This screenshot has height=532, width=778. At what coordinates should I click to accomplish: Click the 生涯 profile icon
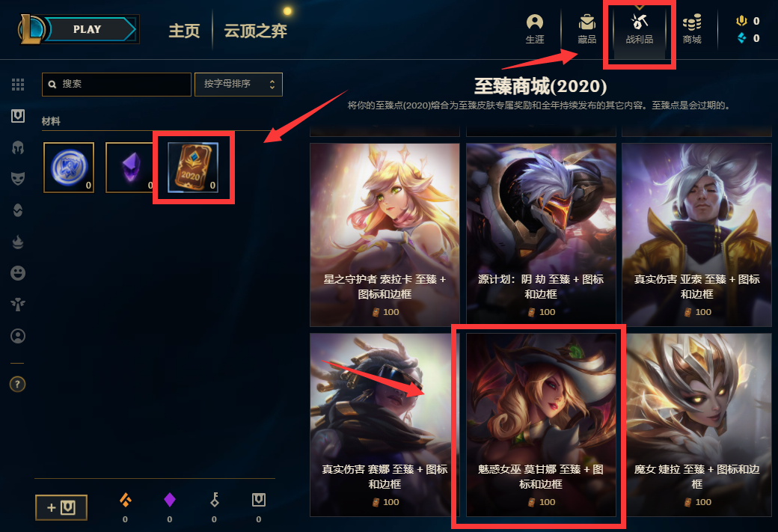[535, 29]
